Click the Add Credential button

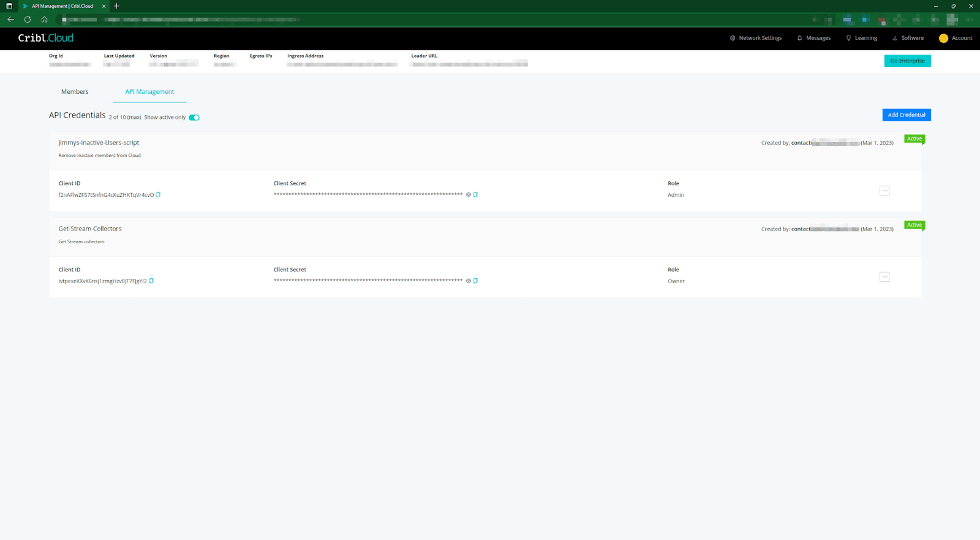(x=906, y=115)
